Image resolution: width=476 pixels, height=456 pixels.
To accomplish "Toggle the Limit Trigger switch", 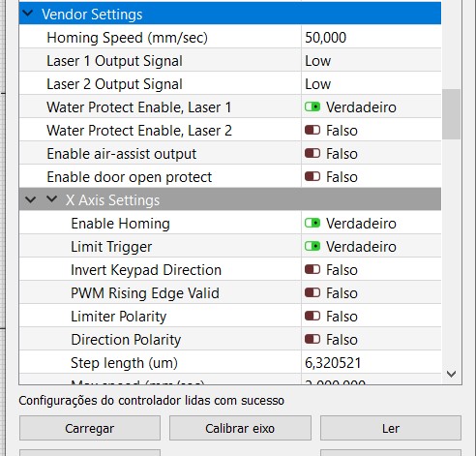I will click(312, 246).
